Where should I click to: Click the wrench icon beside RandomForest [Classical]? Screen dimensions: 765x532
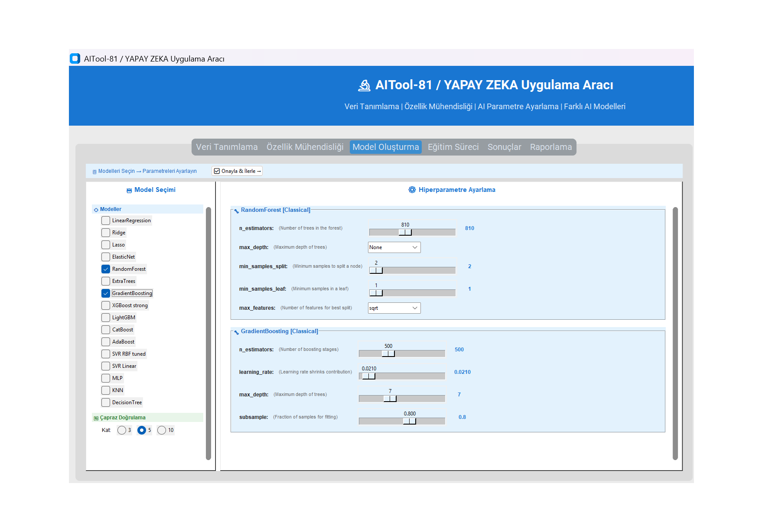(x=237, y=211)
